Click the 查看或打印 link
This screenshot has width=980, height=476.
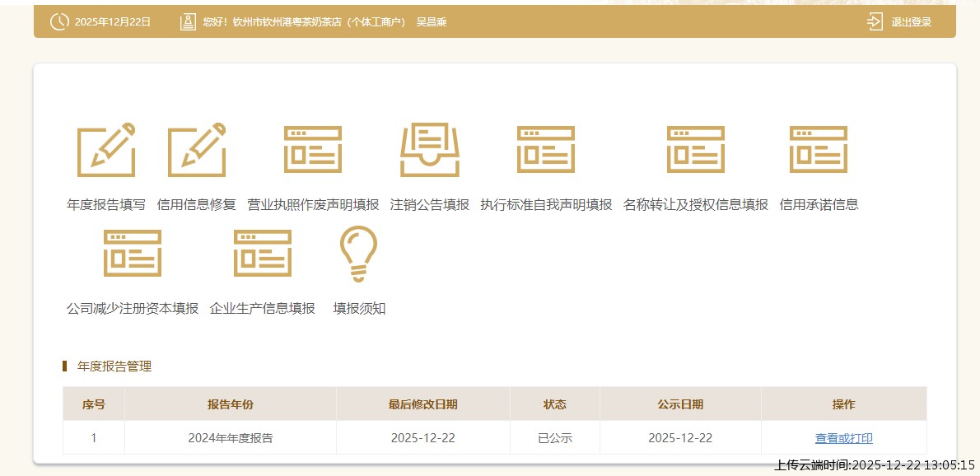843,438
